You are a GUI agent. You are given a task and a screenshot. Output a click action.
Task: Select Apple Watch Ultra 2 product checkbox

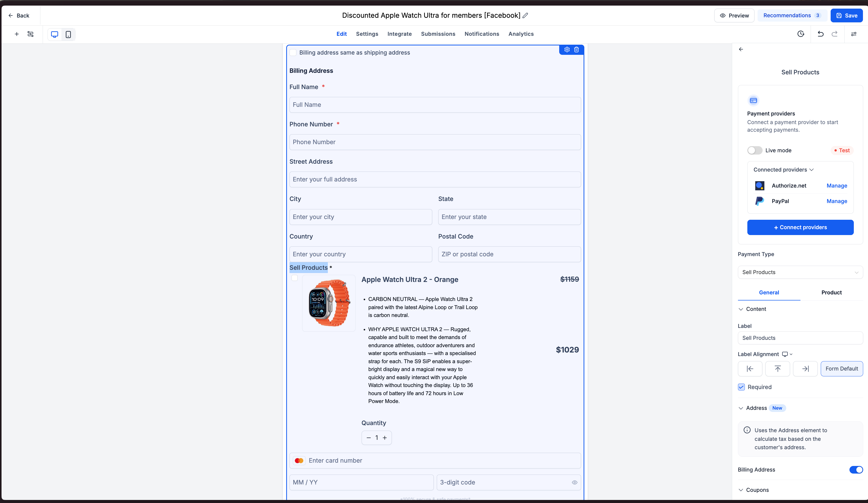coord(295,278)
